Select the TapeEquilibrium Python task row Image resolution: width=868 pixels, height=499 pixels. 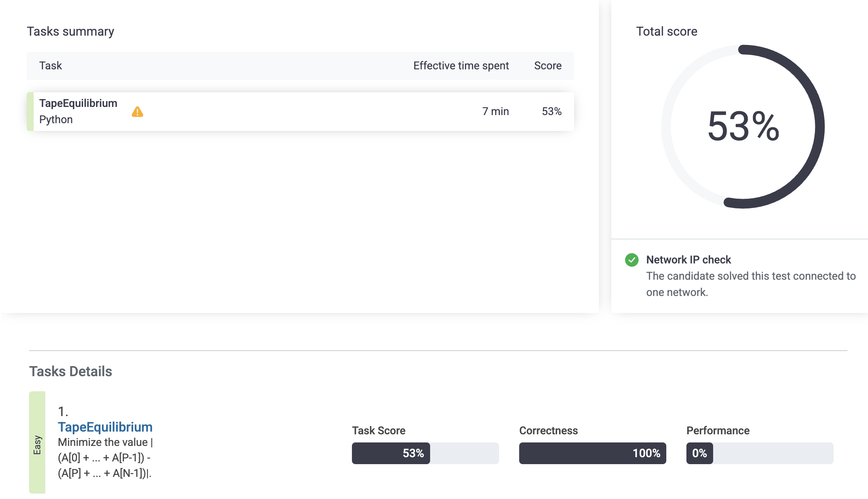(x=300, y=112)
